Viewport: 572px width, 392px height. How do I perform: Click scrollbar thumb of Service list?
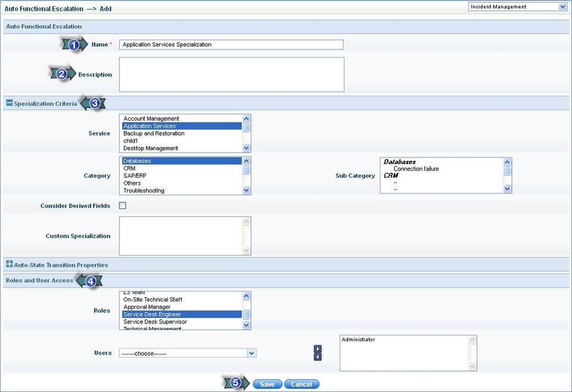click(x=247, y=127)
